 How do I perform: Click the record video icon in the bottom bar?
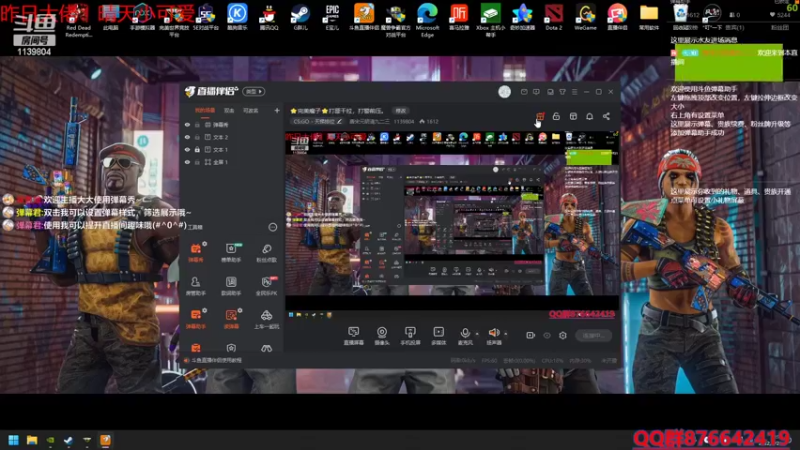point(531,335)
